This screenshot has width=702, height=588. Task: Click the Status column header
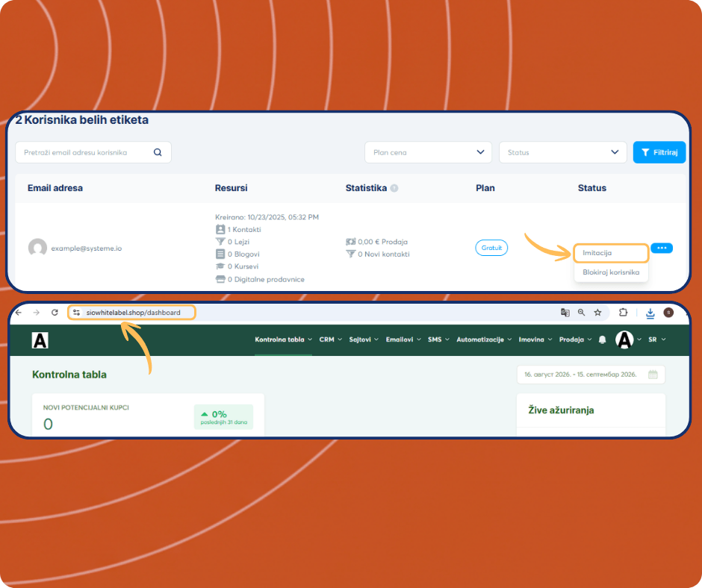pyautogui.click(x=592, y=188)
